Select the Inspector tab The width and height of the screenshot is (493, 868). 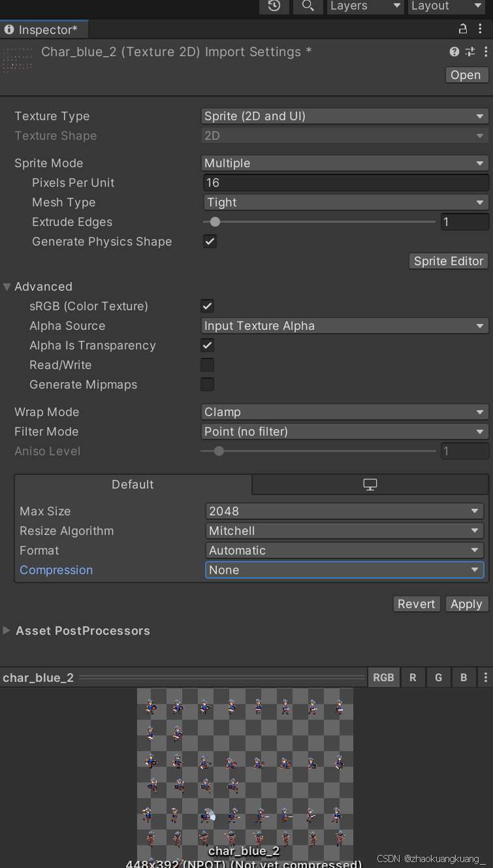tap(44, 29)
